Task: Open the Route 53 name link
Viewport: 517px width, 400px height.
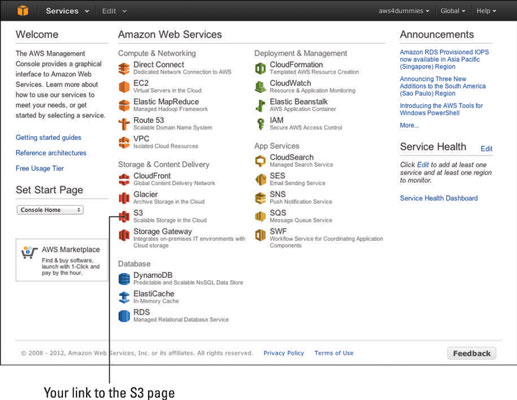Action: click(149, 120)
